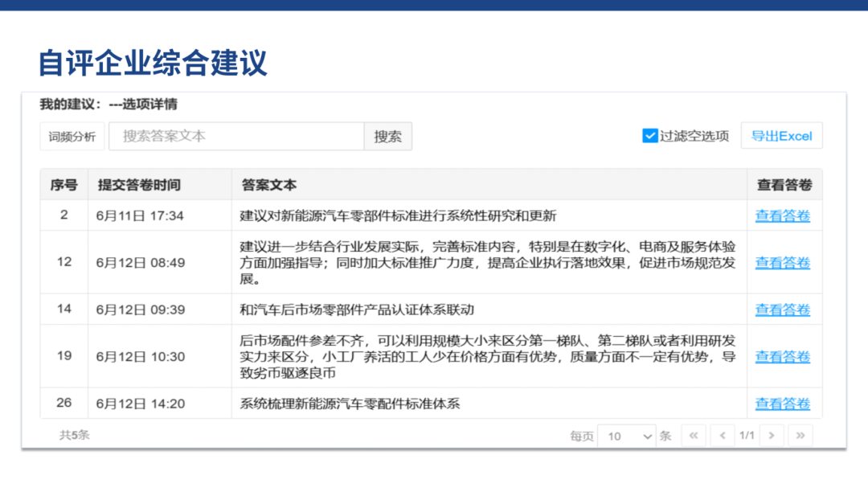Click the 1/1 page indicator
Screen dimensions: 868x488
(x=747, y=436)
